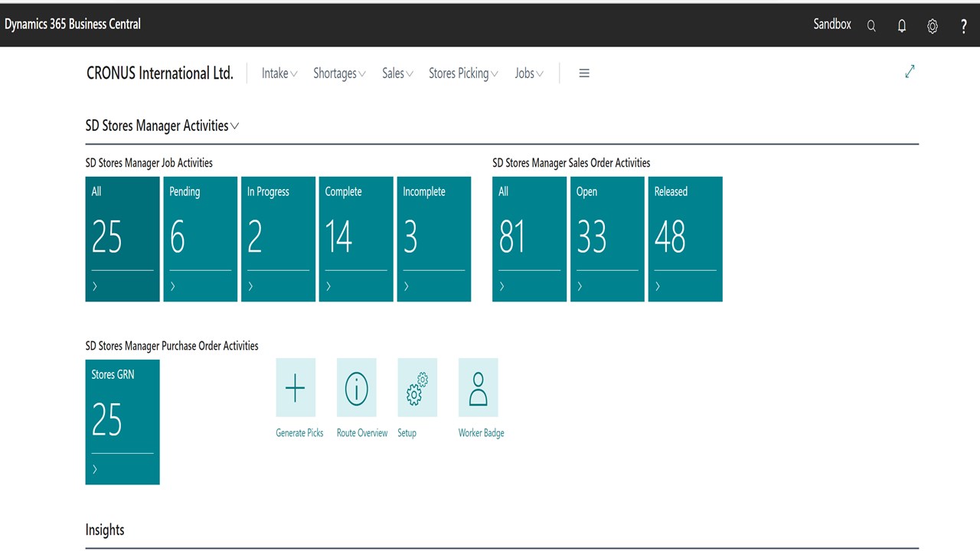The image size is (980, 551).
Task: Expand the Sales menu
Action: click(397, 73)
